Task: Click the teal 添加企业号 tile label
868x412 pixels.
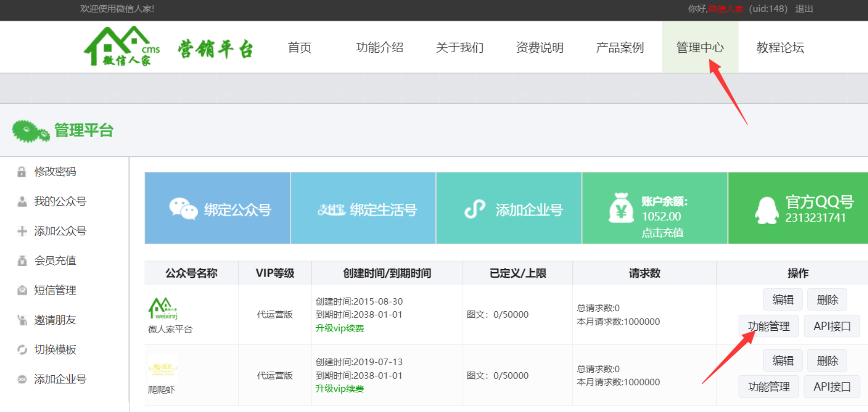Action: point(529,210)
